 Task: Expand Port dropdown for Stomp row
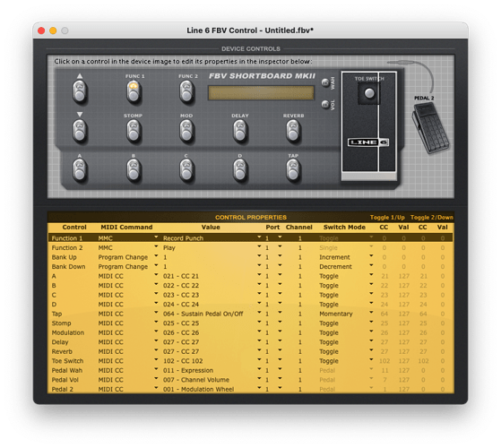[280, 323]
